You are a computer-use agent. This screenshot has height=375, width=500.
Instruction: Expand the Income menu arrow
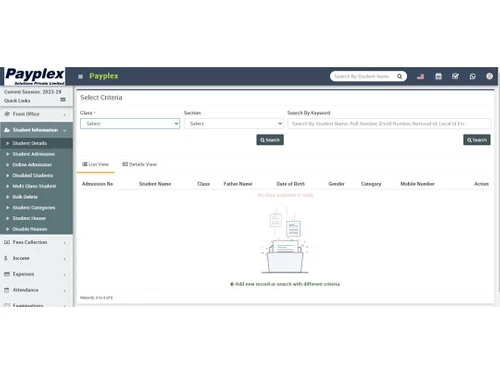pyautogui.click(x=64, y=259)
